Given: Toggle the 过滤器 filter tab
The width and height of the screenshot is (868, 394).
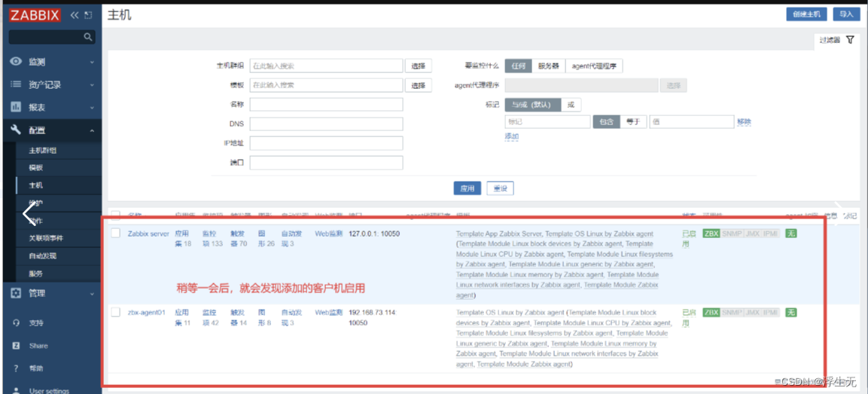Looking at the screenshot, I should coord(836,41).
